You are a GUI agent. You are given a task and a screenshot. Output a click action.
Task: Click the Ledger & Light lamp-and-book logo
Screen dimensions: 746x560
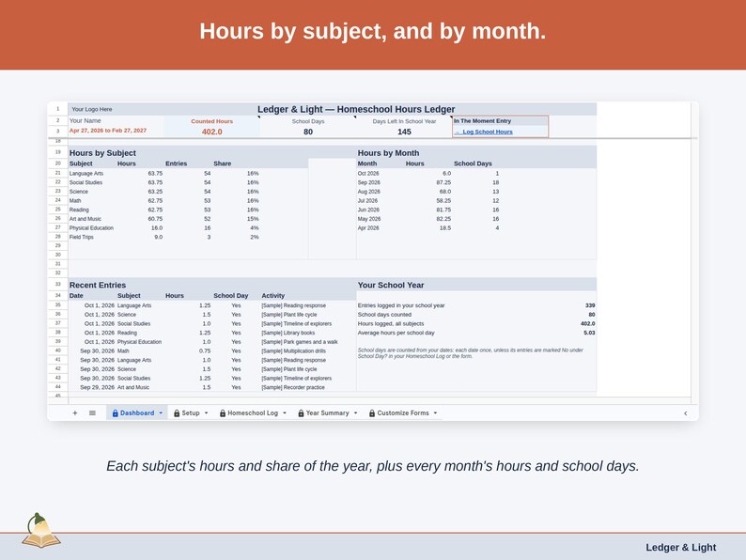point(41,531)
